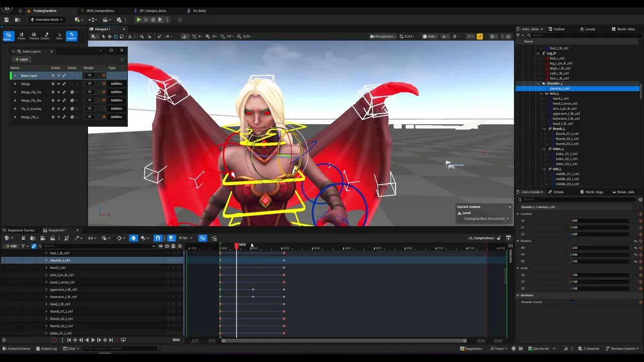
Task: Click the Wings layer weight value
Action: pos(89,83)
